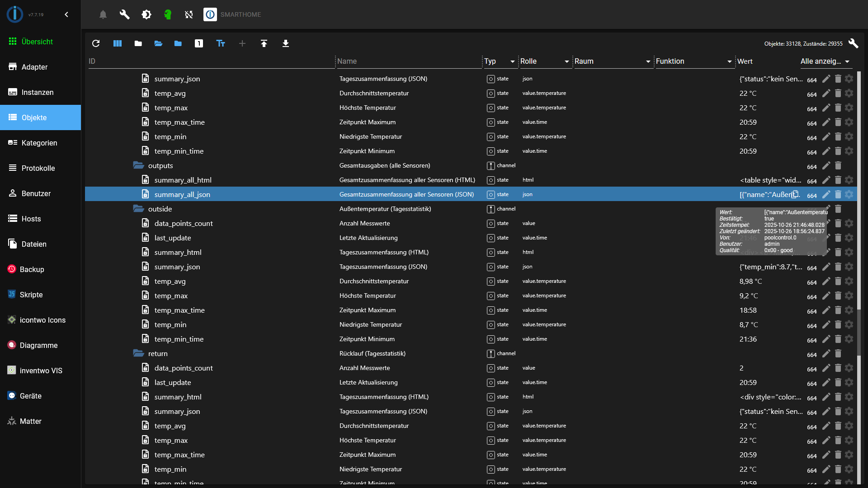Collapse all folders in toolbar
This screenshot has width=868, height=488.
point(138,43)
